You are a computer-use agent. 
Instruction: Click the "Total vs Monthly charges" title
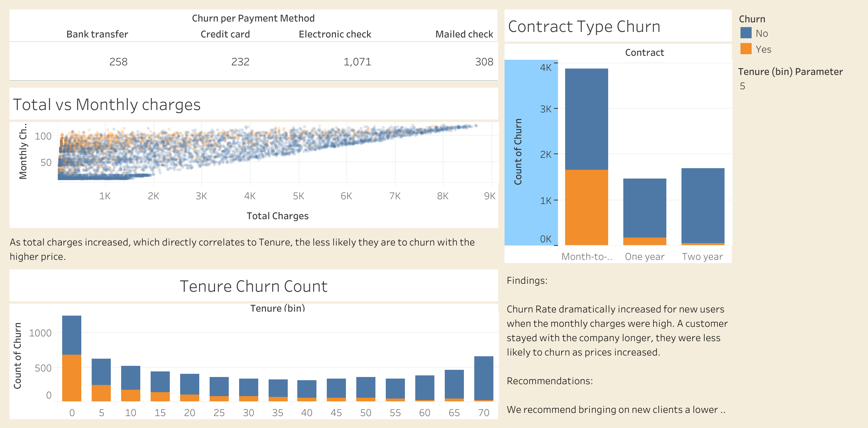click(107, 105)
